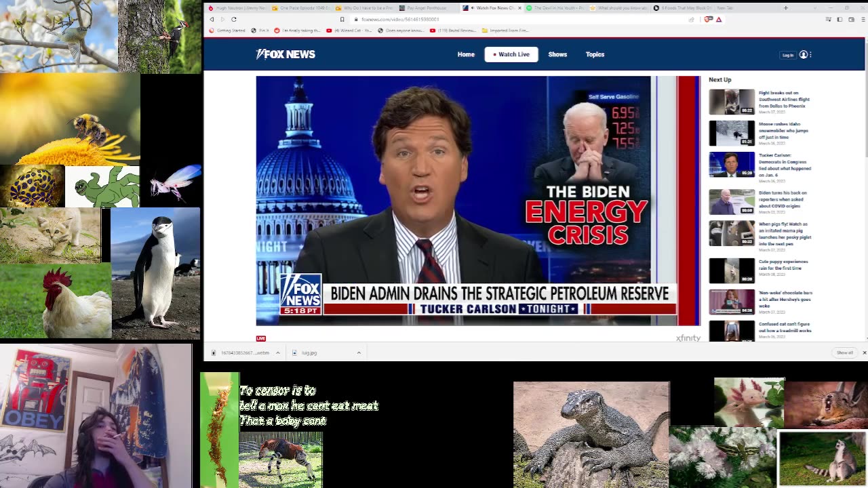Click the axolotl image in overlay
Viewport: 868px width, 488px height.
(749, 403)
